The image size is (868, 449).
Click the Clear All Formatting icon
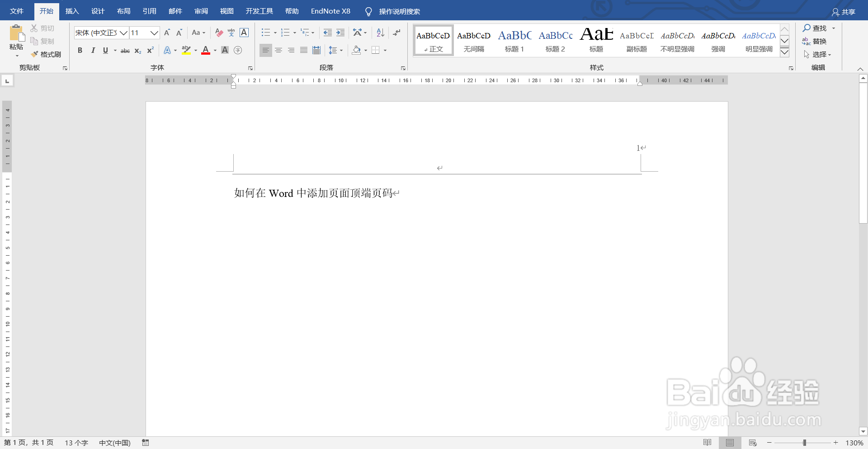click(218, 33)
